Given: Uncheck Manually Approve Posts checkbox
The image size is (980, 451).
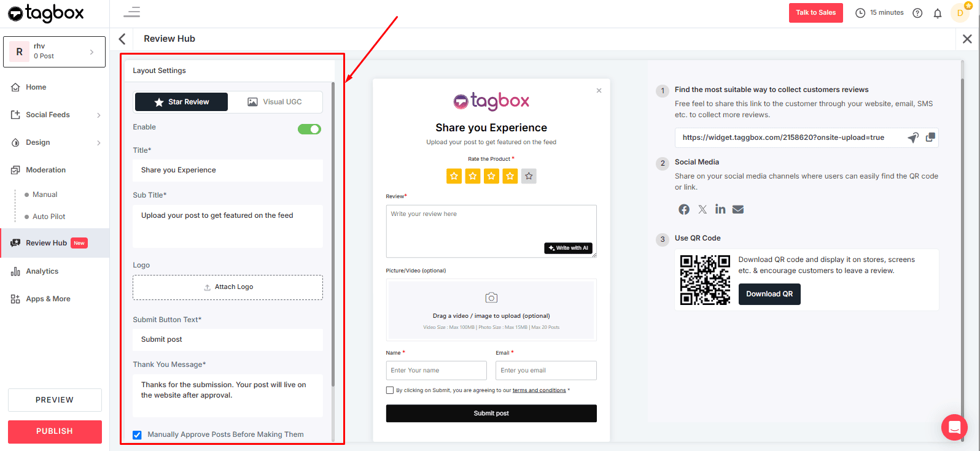Looking at the screenshot, I should 137,435.
